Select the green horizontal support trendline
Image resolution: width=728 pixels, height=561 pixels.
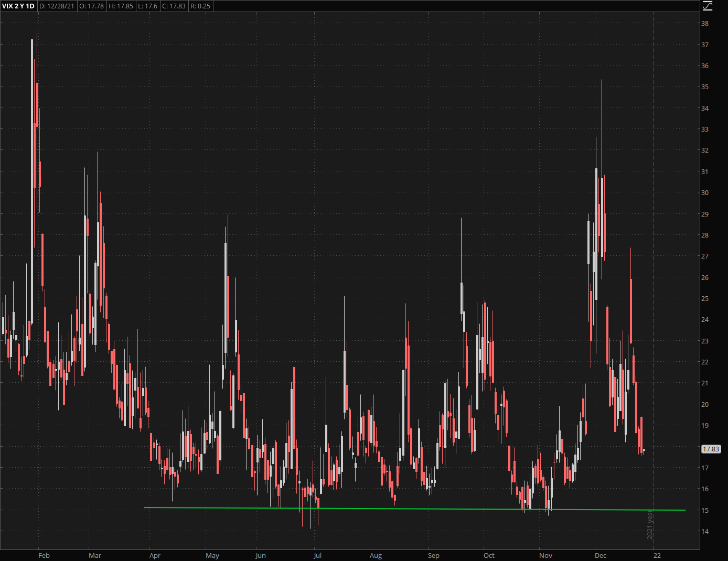pos(414,509)
